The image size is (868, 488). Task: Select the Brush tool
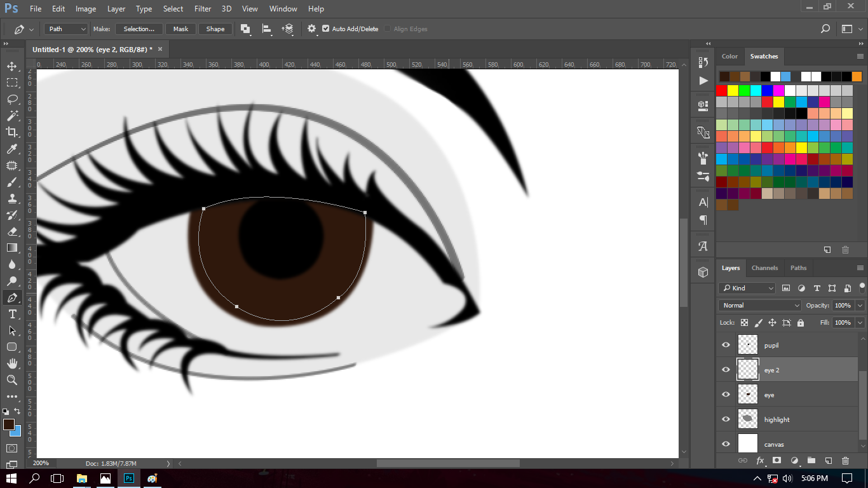pos(12,182)
